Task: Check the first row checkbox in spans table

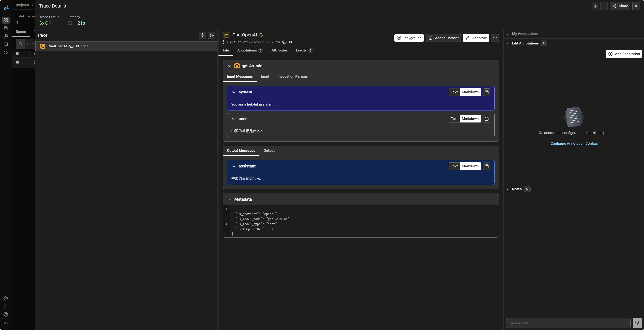Action: [x=17, y=62]
